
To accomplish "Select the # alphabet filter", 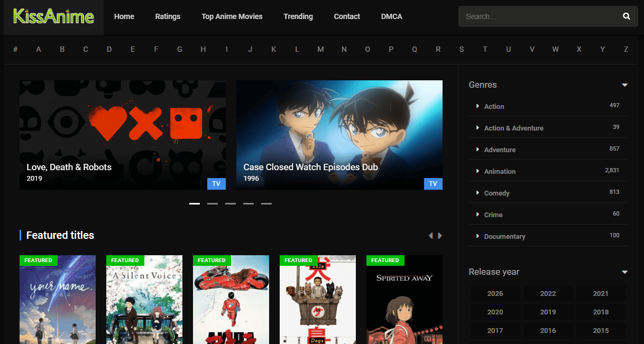I will (15, 49).
